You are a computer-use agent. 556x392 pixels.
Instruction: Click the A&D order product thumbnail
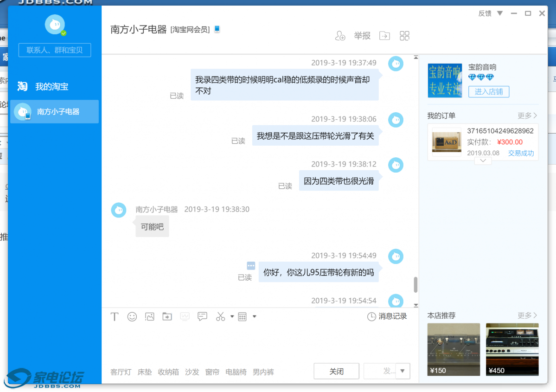pos(447,142)
